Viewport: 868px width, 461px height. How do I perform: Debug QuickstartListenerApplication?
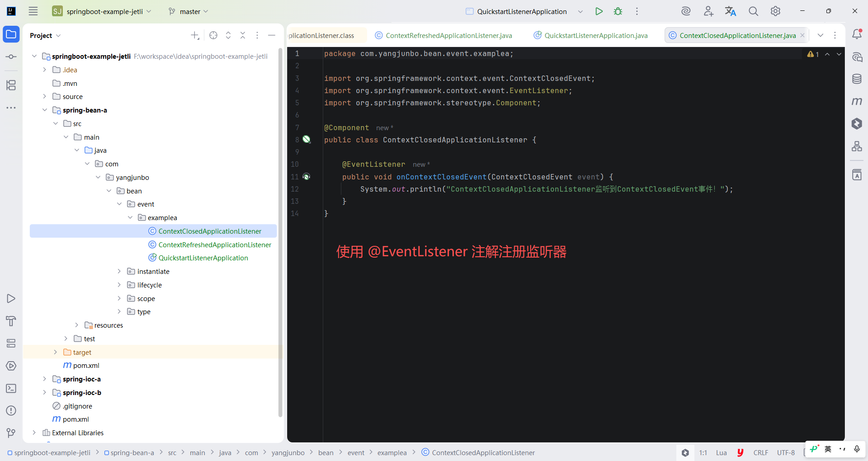coord(618,11)
